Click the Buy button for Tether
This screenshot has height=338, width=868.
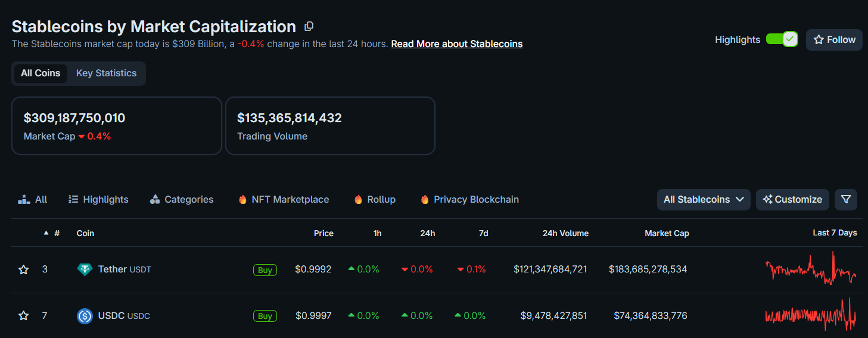265,270
